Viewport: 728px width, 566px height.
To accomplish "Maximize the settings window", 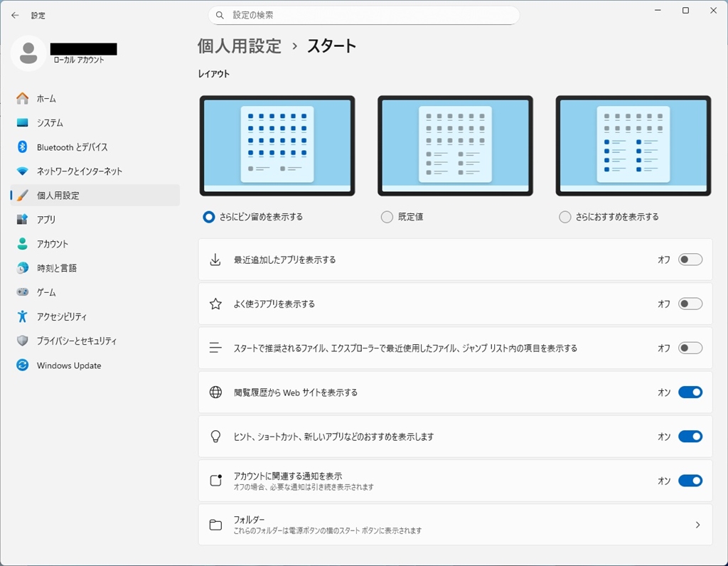I will coord(686,11).
